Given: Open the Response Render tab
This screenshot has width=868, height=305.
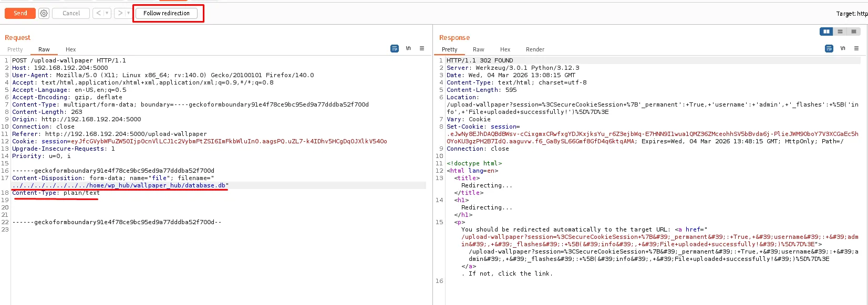Looking at the screenshot, I should (535, 49).
